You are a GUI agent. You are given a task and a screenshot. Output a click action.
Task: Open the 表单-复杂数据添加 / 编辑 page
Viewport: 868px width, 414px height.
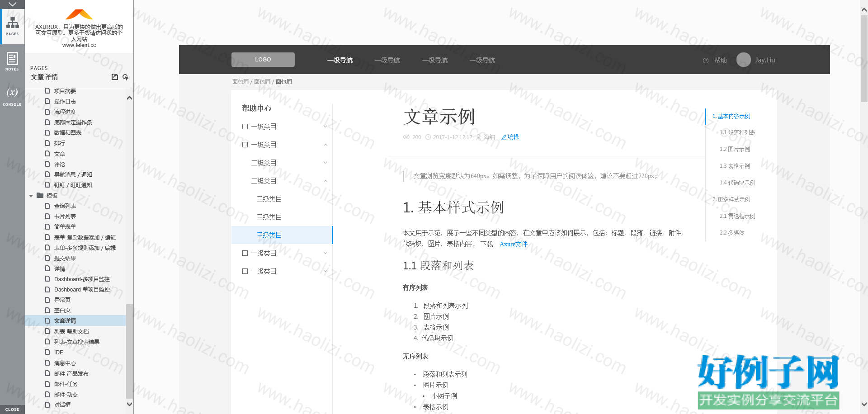point(85,238)
